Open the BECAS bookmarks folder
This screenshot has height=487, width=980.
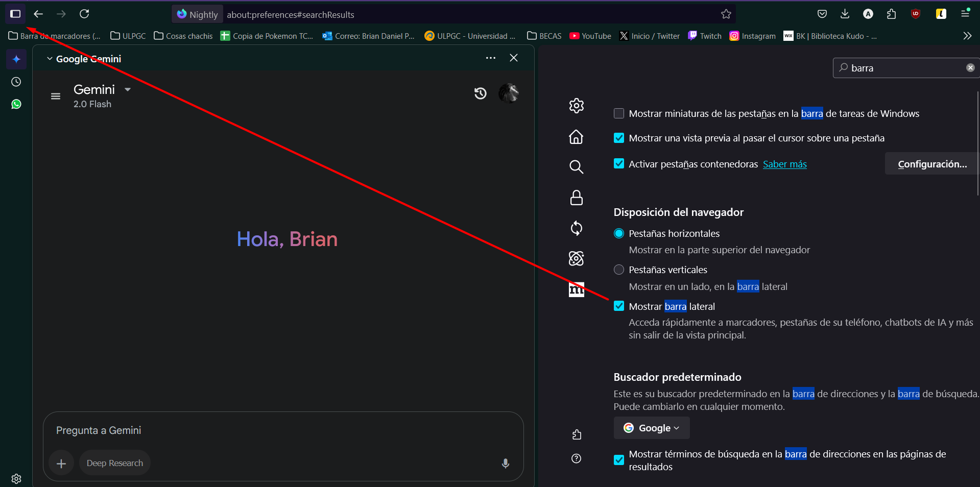pos(544,36)
